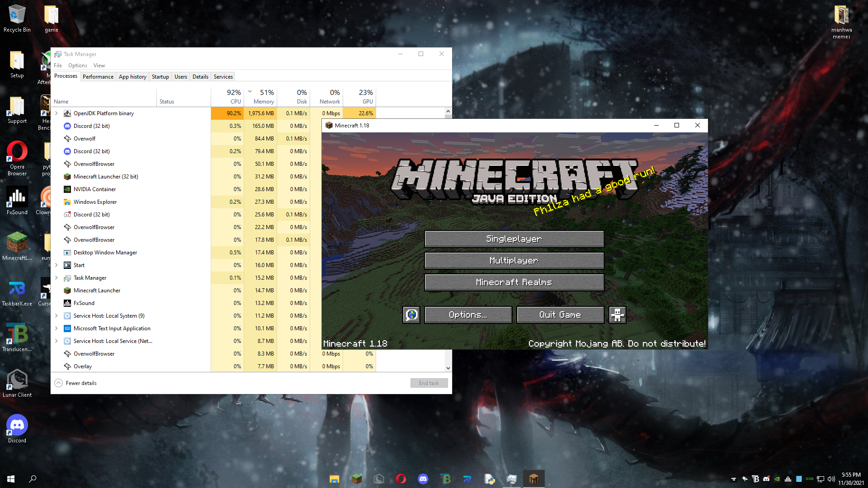Open the Options menu in Task Manager
Screen dimensions: 868x488
[x=78, y=66]
